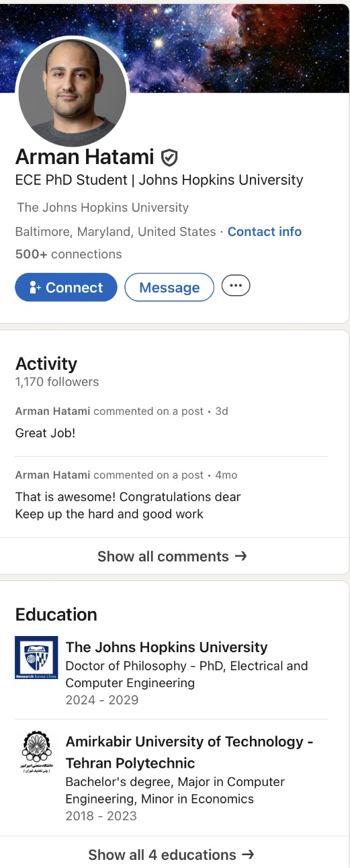Image resolution: width=350 pixels, height=868 pixels.
Task: Open the 'That is awesome!' comment post
Action: tap(171, 494)
